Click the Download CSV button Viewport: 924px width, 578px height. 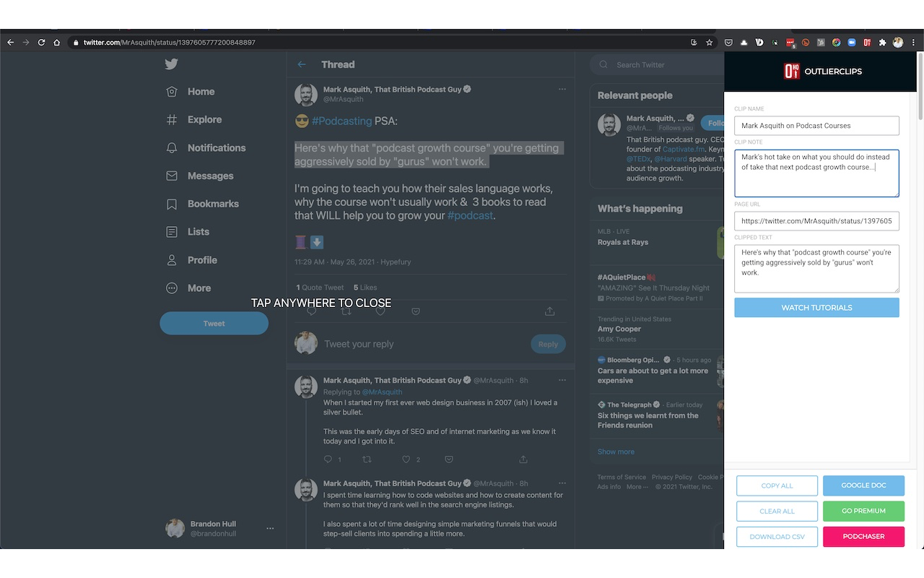777,537
